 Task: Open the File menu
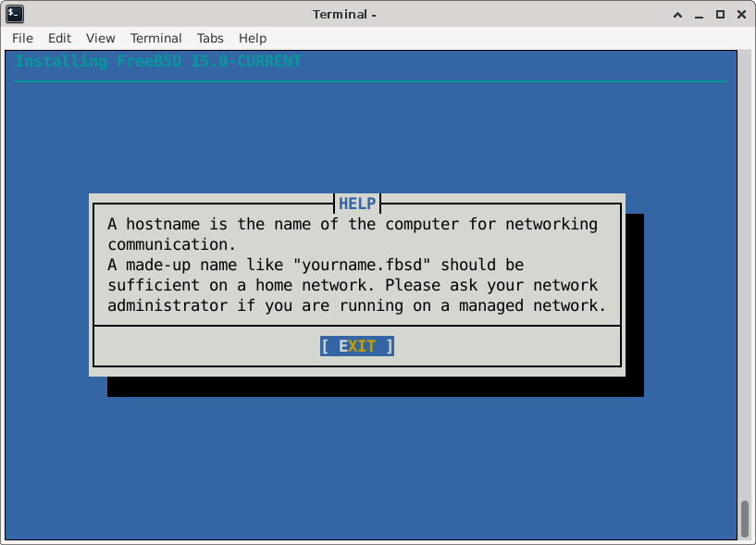coord(22,38)
